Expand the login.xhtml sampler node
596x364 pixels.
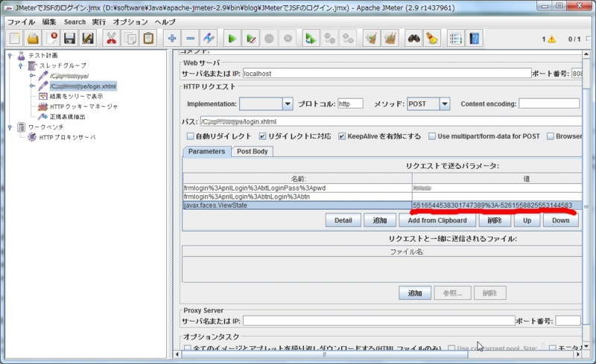click(x=32, y=86)
